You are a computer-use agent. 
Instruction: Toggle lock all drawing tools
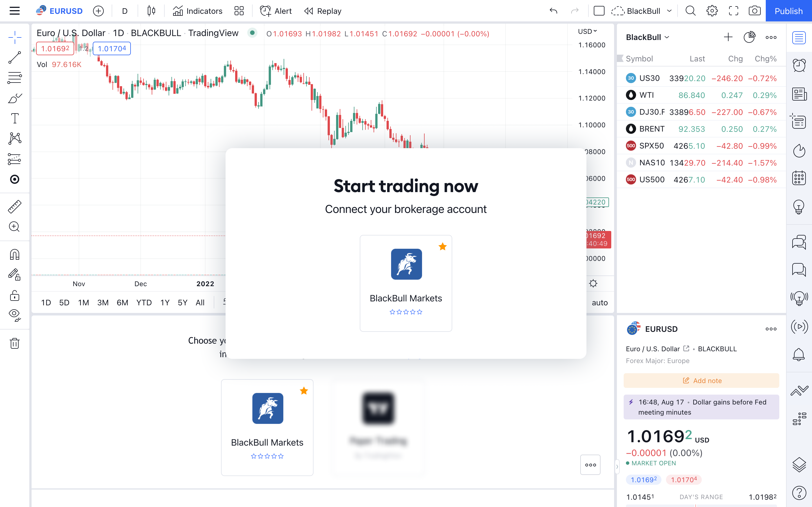coord(14,296)
